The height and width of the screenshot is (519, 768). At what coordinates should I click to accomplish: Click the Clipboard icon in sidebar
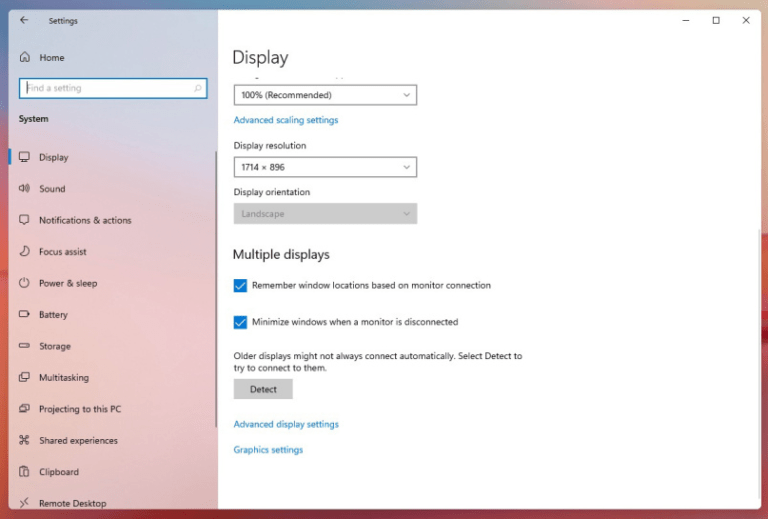click(24, 472)
